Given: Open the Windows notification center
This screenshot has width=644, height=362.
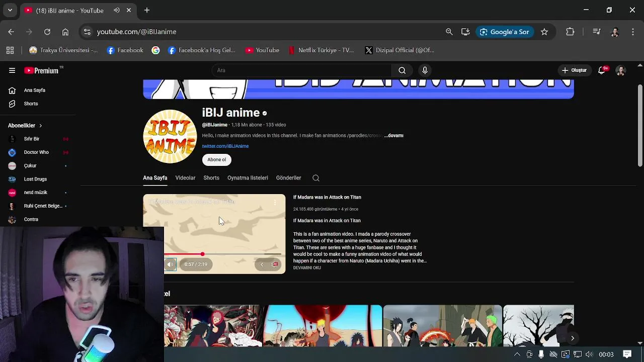Looking at the screenshot, I should [x=627, y=354].
